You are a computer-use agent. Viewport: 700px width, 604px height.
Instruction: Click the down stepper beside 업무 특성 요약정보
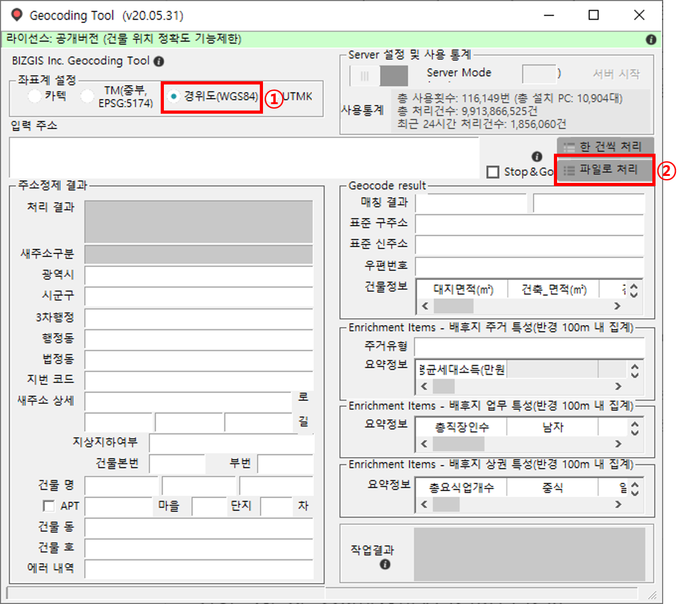coord(635,431)
